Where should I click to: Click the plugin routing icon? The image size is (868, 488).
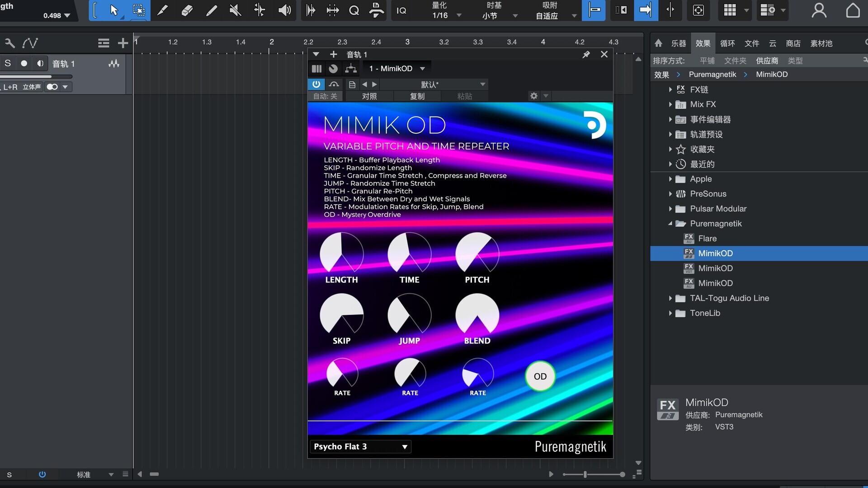(350, 69)
